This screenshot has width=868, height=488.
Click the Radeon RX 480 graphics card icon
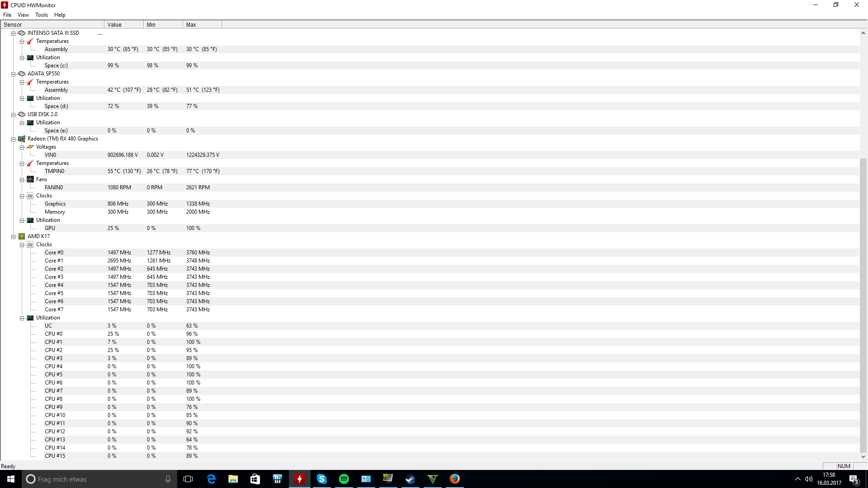(22, 139)
